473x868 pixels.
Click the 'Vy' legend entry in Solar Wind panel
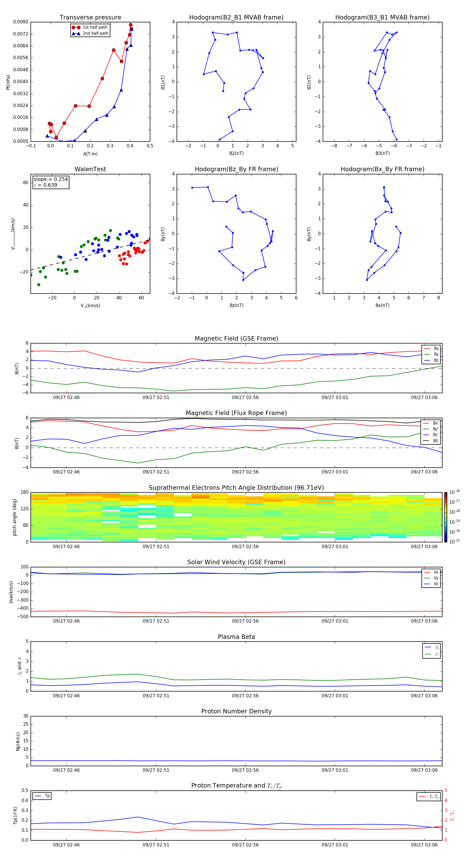coord(431,578)
